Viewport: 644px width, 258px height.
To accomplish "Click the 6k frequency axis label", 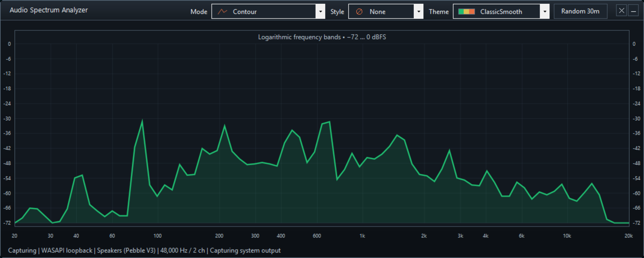I will [522, 236].
